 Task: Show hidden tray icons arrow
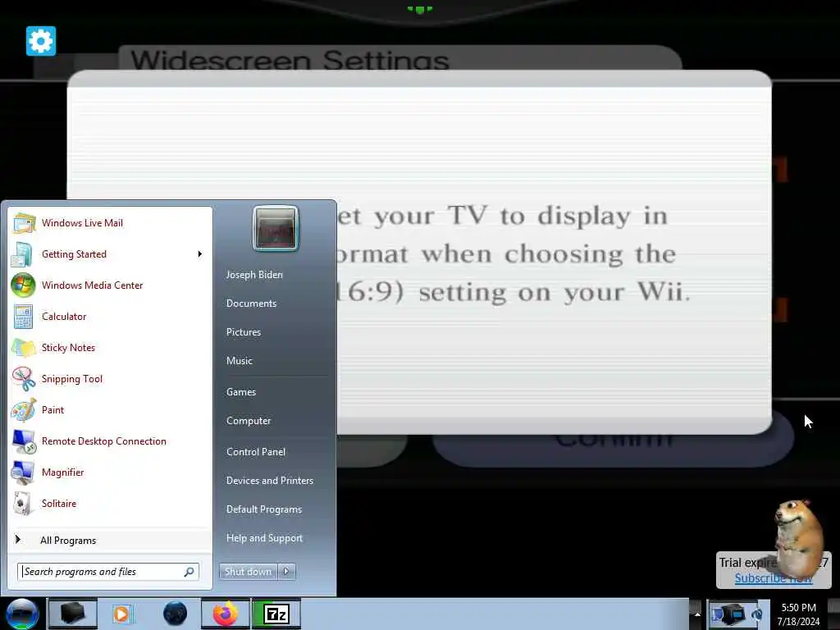coord(697,614)
